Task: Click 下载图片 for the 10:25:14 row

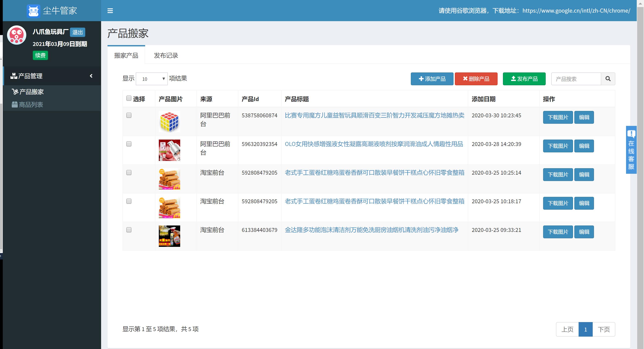Action: (558, 174)
